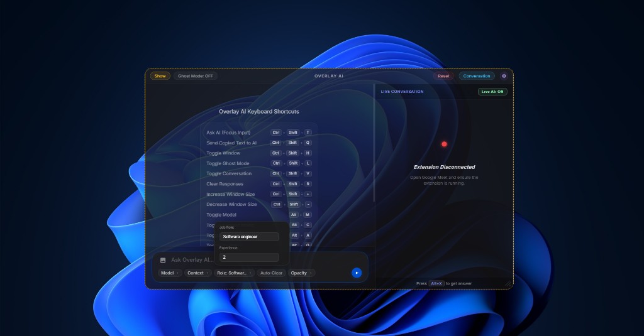
Task: Click the Toggle Ghost Mode shortcut label
Action: point(228,163)
